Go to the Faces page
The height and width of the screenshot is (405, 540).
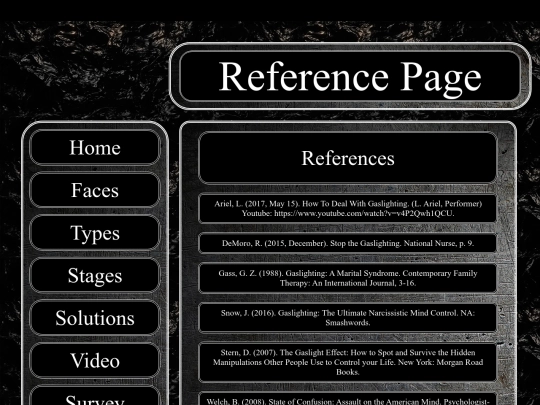pyautogui.click(x=95, y=190)
